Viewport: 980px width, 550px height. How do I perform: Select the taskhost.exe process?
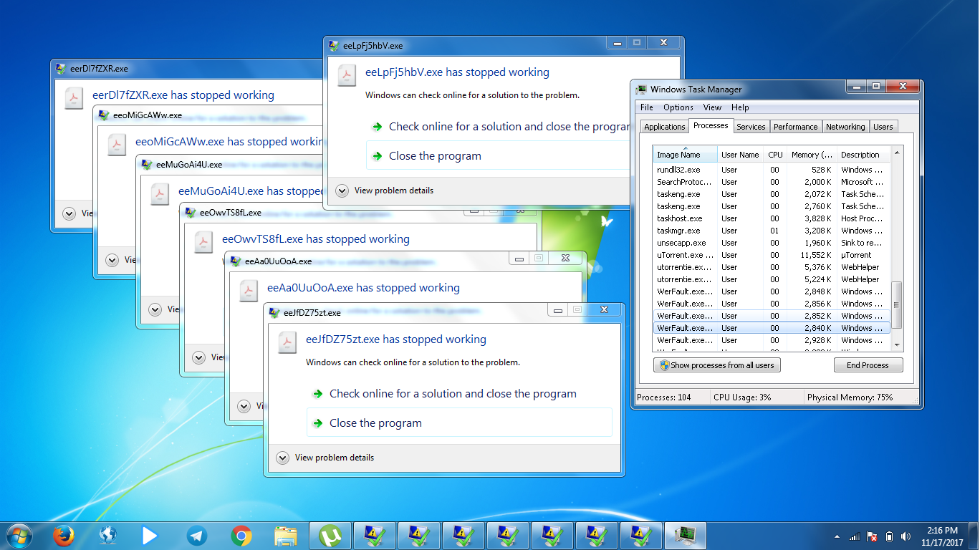(772, 218)
